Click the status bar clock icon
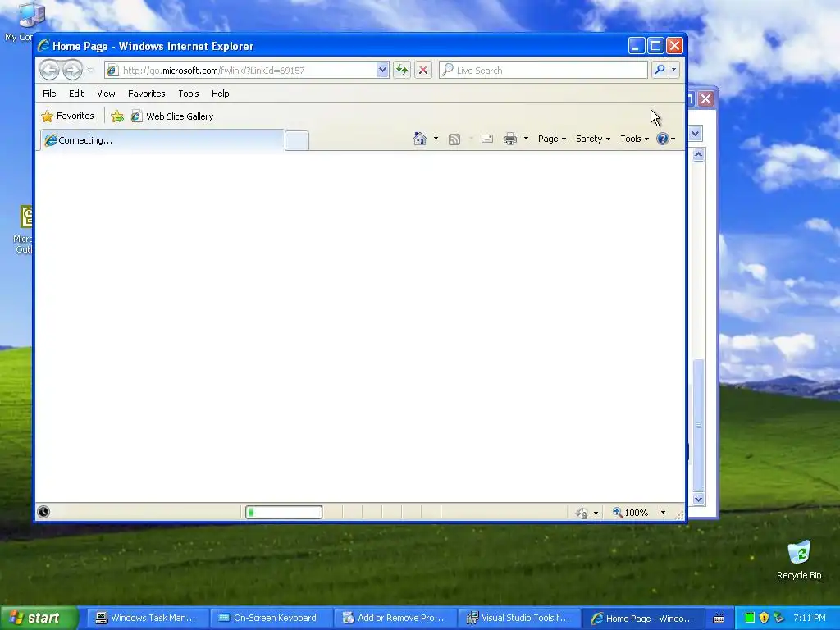The width and height of the screenshot is (840, 630). tap(43, 512)
